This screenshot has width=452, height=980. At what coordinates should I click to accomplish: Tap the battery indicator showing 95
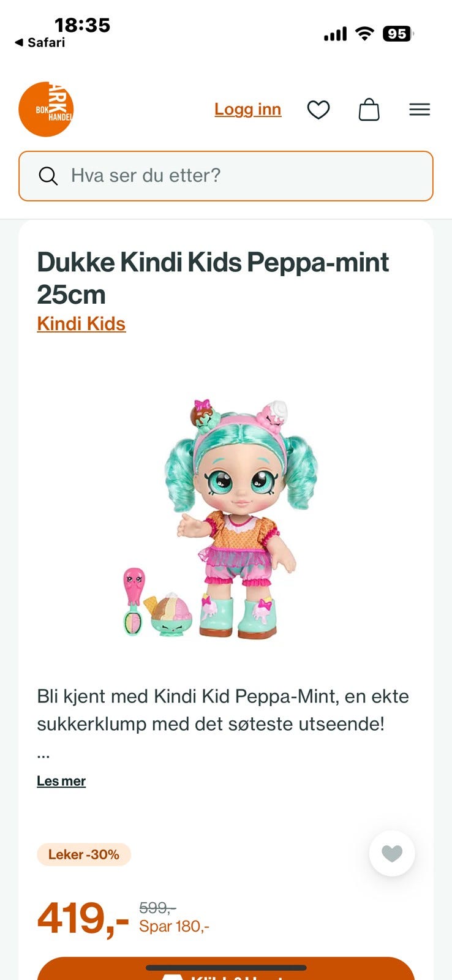click(x=398, y=34)
